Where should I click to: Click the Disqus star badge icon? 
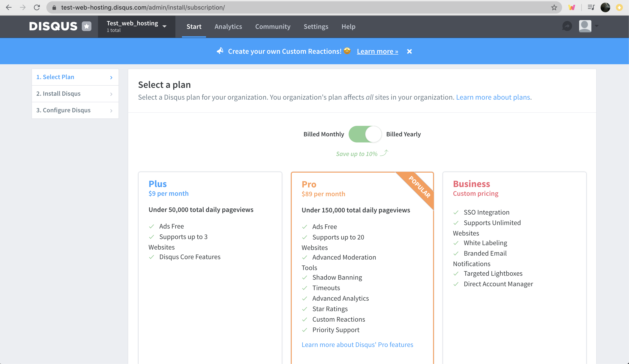click(87, 26)
